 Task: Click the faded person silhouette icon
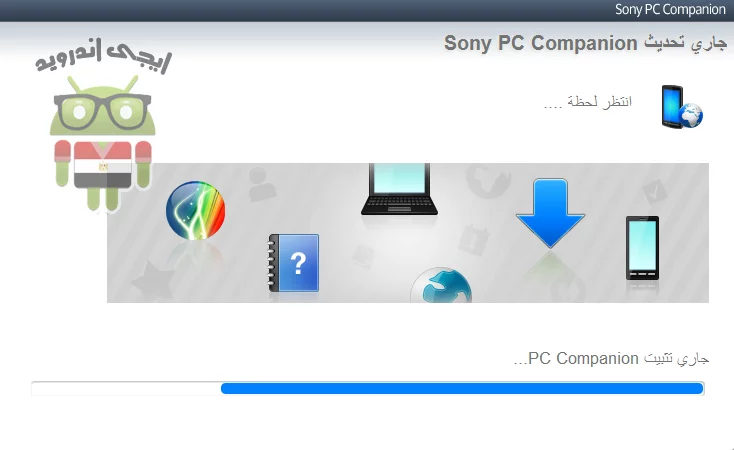click(260, 184)
